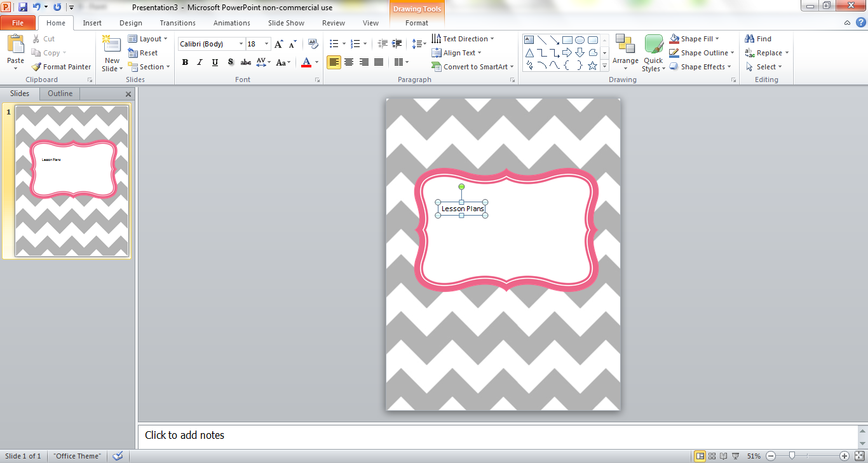The height and width of the screenshot is (463, 868).
Task: Click the Increase Font Size icon
Action: (279, 44)
